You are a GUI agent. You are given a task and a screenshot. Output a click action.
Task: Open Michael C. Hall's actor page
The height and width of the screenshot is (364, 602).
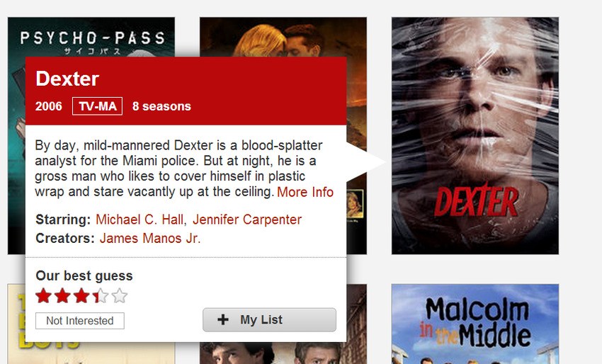(140, 220)
